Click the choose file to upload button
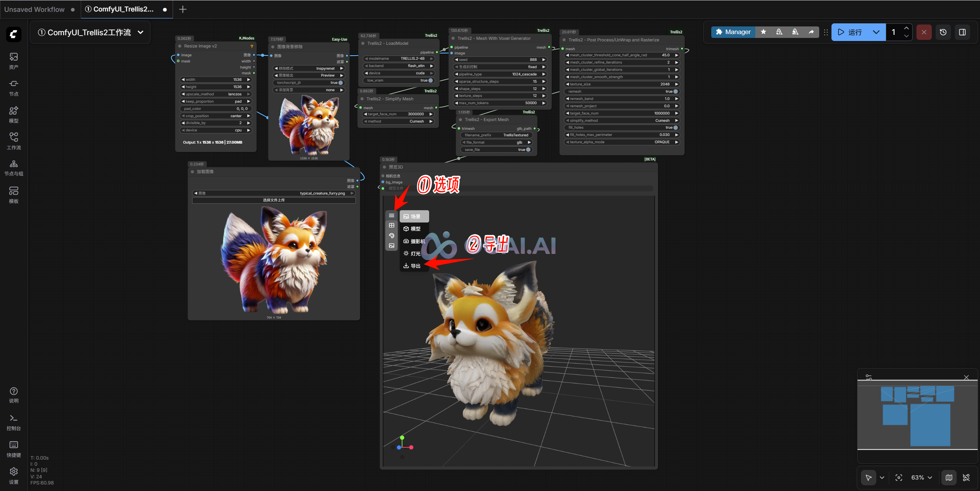Viewport: 980px width, 491px height. click(x=274, y=200)
